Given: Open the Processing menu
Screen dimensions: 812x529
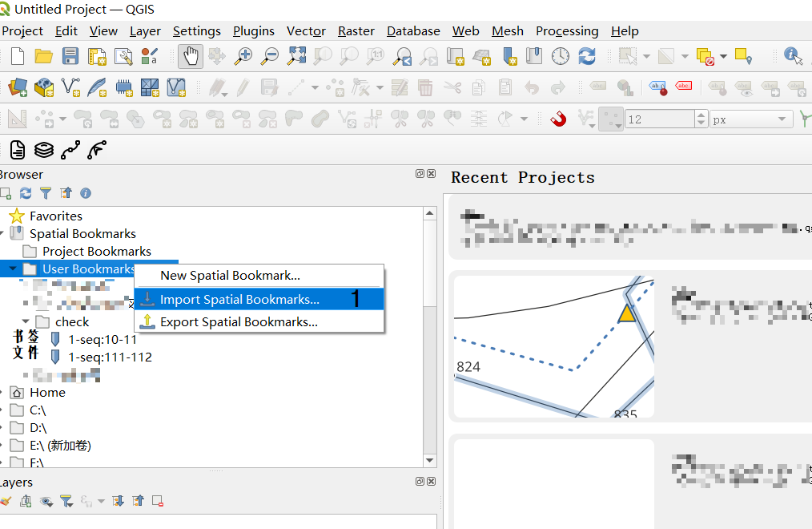Looking at the screenshot, I should click(x=567, y=31).
